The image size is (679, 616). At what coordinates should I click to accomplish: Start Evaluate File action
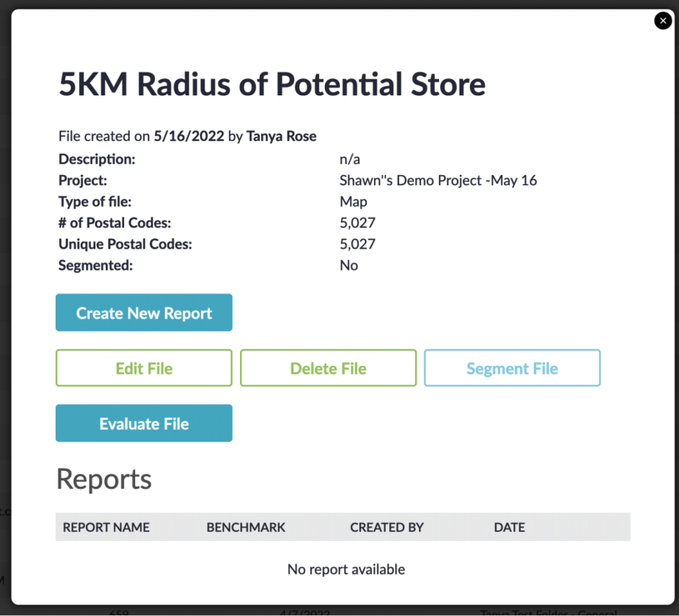(x=144, y=423)
